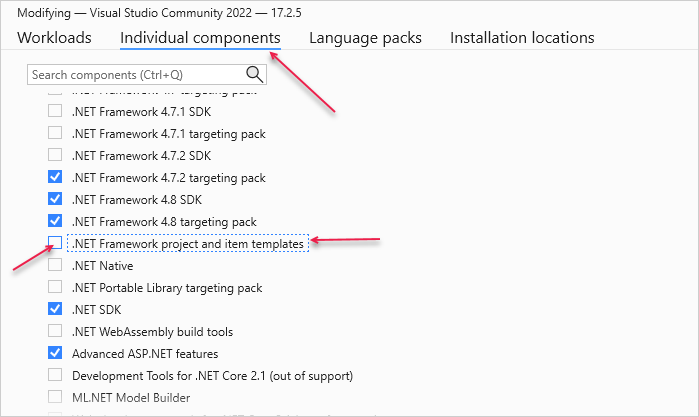This screenshot has height=417, width=699.
Task: Uncheck the .NET SDK component
Action: pos(55,309)
